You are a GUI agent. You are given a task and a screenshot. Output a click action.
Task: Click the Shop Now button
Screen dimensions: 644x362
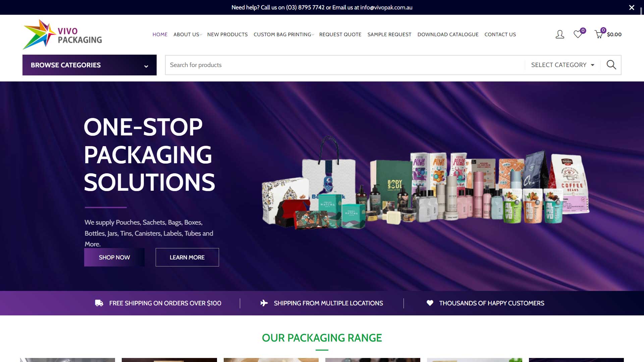coord(114,257)
